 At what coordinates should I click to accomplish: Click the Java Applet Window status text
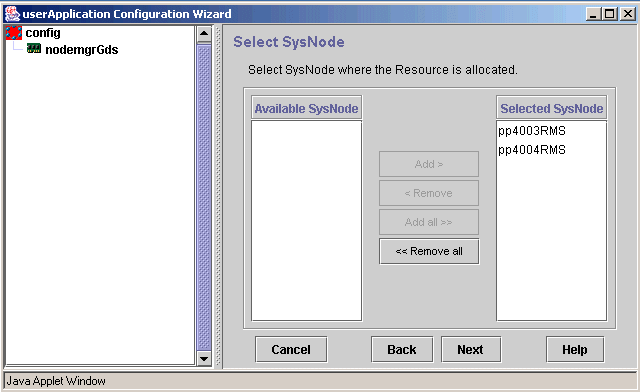click(56, 381)
